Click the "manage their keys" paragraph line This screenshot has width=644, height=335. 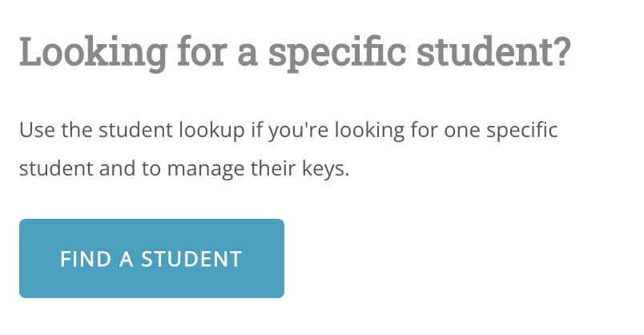[x=184, y=170]
